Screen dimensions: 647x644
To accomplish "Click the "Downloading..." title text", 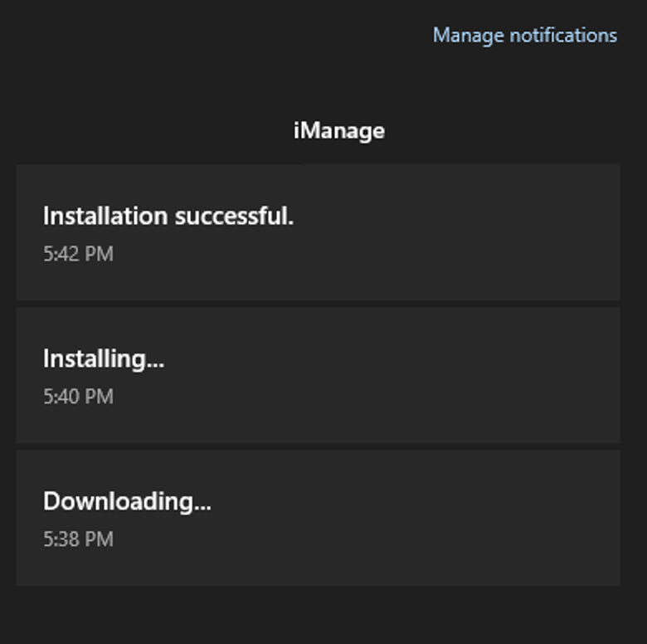I will pos(127,502).
